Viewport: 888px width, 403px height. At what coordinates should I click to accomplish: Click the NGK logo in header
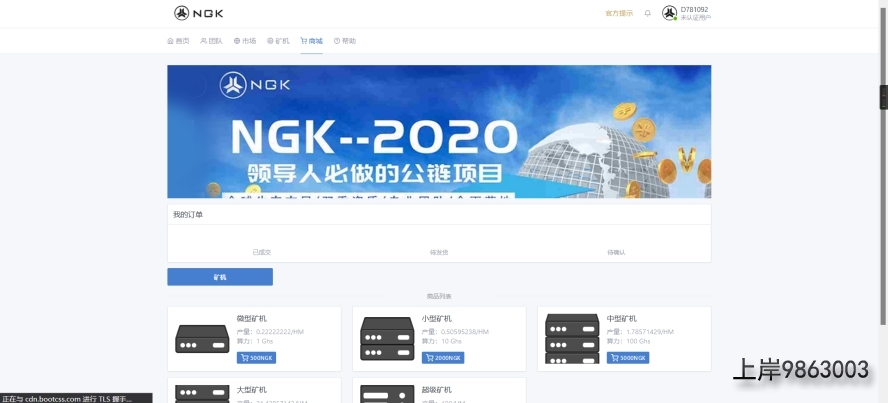(x=199, y=13)
